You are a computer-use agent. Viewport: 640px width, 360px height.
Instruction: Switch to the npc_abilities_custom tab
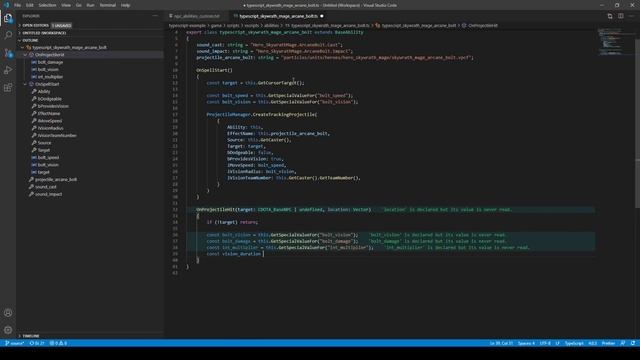[197, 16]
